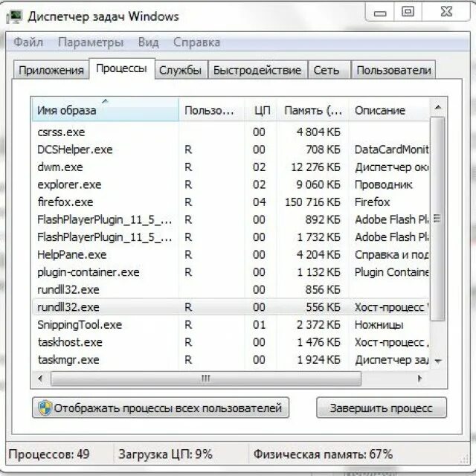Open the Пользователи tab

tap(393, 70)
